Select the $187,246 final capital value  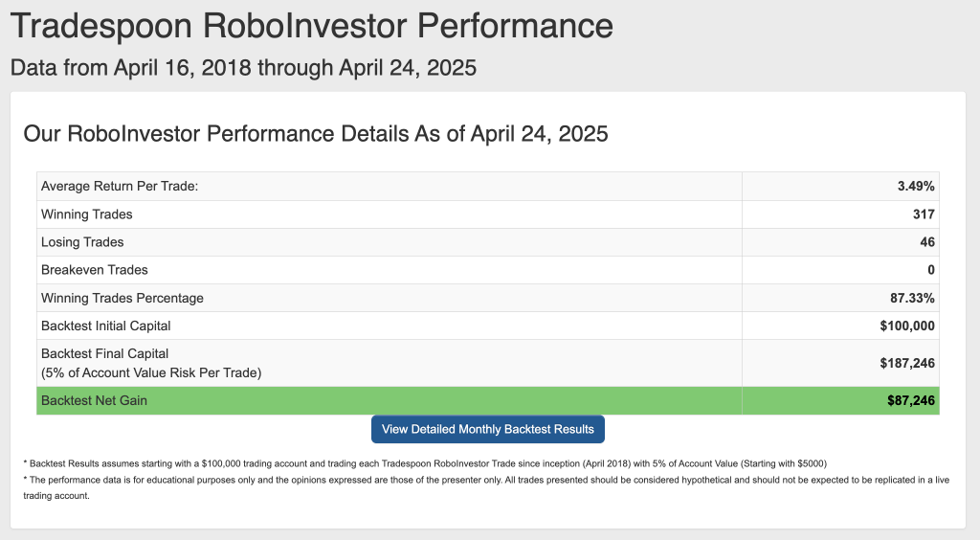(x=907, y=363)
